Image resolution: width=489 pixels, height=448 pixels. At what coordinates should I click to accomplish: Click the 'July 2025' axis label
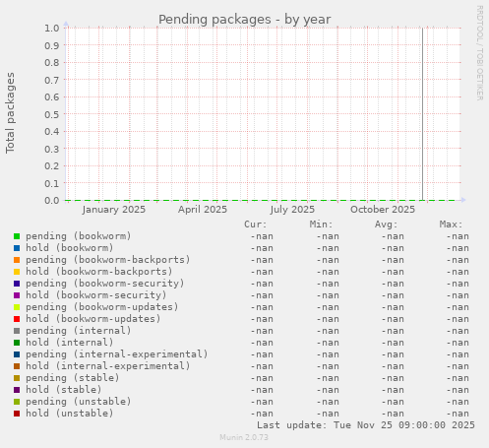(x=292, y=210)
